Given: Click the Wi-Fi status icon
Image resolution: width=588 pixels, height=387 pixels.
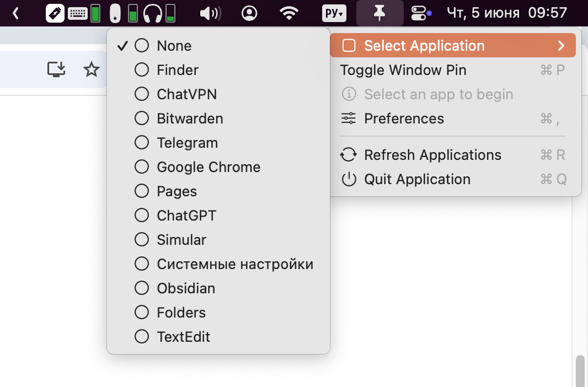Looking at the screenshot, I should click(288, 13).
